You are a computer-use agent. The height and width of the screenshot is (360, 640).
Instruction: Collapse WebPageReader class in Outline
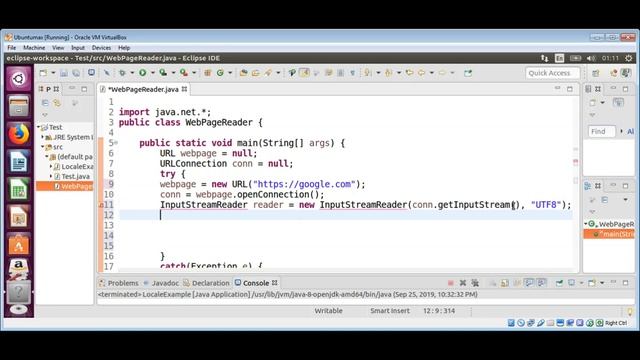[586, 224]
